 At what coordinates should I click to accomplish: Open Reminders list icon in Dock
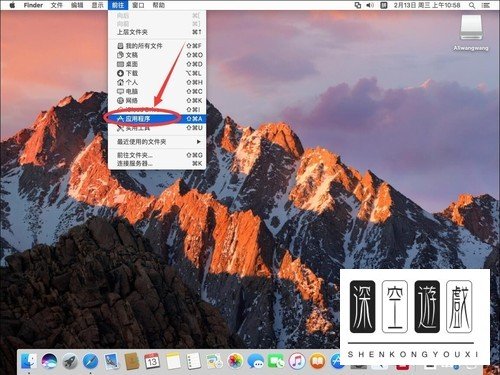point(193,362)
